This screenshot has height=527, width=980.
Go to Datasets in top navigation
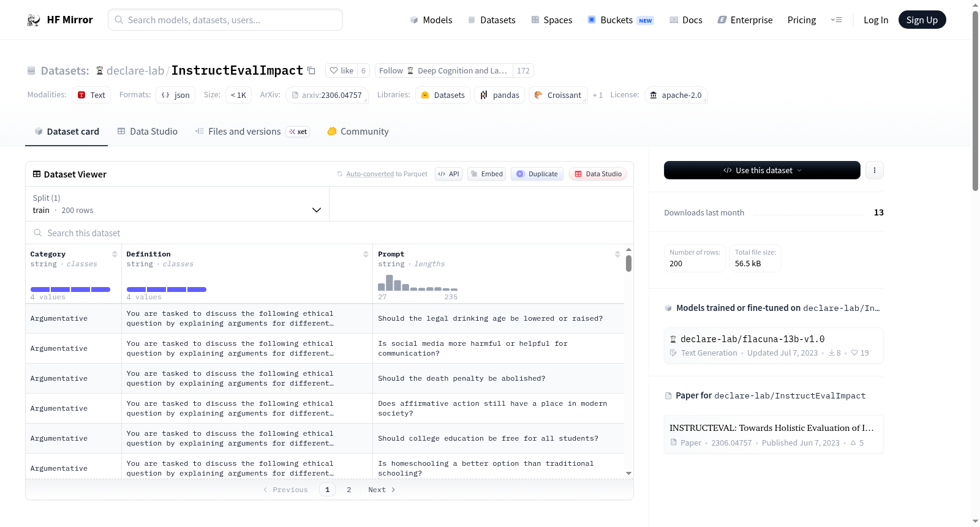[x=492, y=20]
